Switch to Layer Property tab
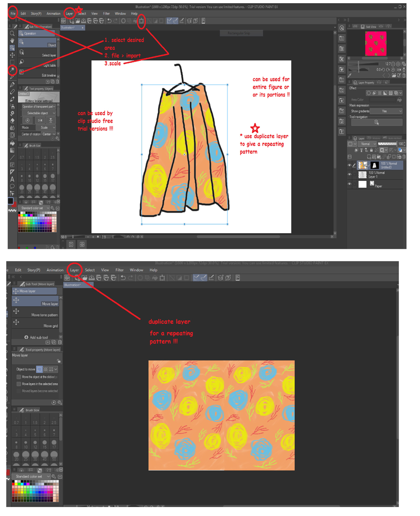420x516 pixels. pos(364,83)
